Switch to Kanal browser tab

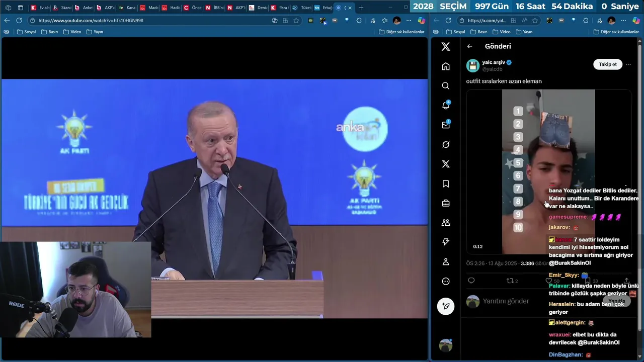pos(127,8)
